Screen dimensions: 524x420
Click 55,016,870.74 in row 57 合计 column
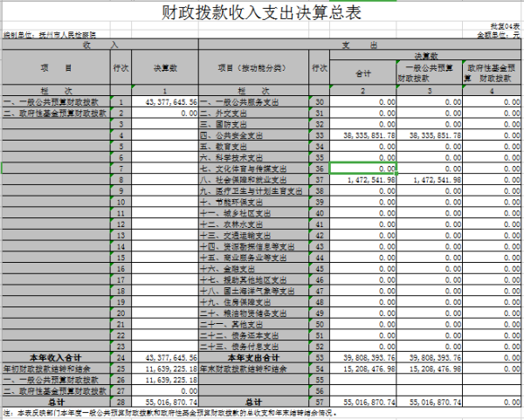click(x=363, y=402)
